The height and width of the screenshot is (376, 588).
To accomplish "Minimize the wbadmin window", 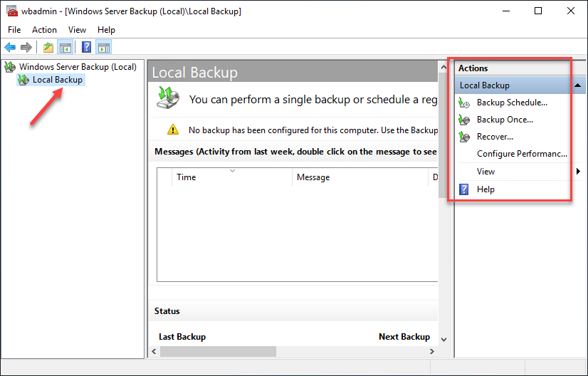I will pos(506,11).
